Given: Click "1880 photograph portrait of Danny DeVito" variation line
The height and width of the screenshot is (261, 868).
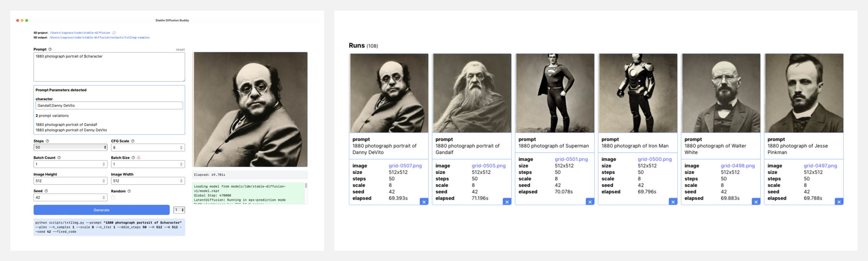Looking at the screenshot, I should pyautogui.click(x=71, y=130).
